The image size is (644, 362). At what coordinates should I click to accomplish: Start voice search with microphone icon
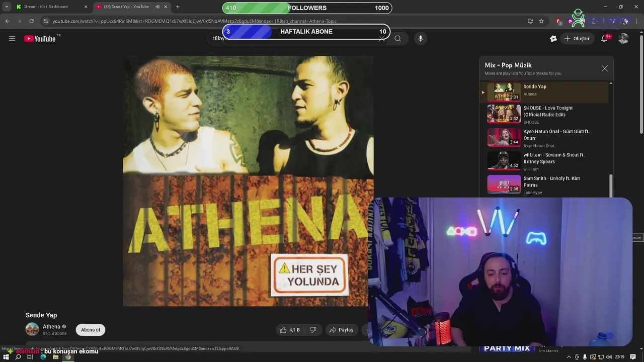421,39
